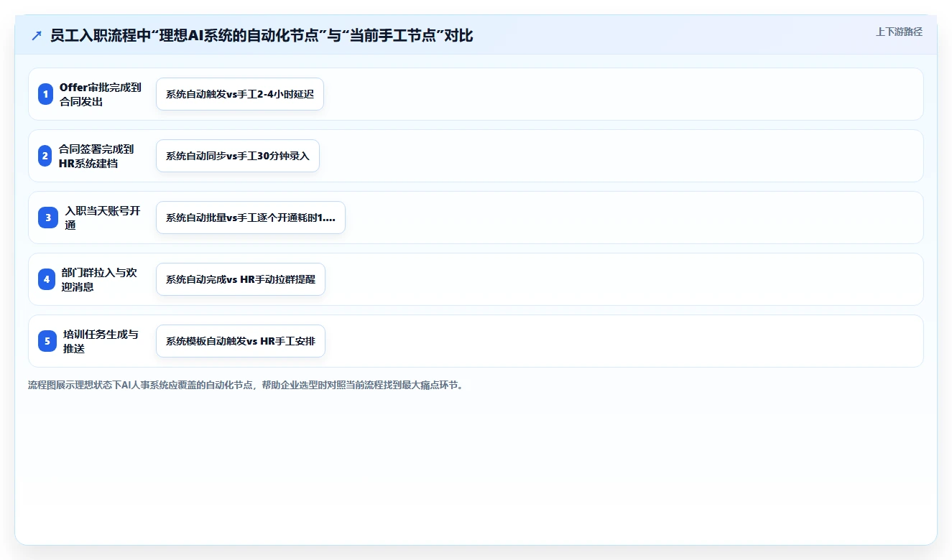This screenshot has height=560, width=952.
Task: Select the 部门群拉入与欢迎消息 step label
Action: (x=99, y=279)
